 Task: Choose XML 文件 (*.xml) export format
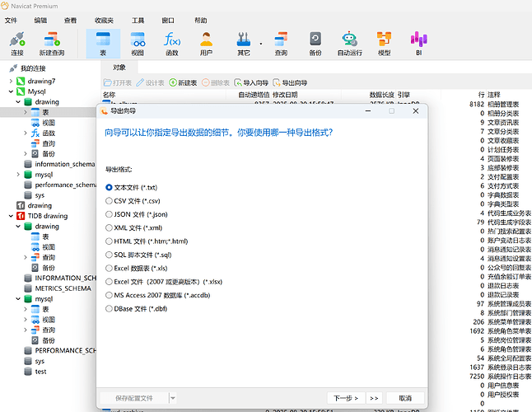pos(133,227)
